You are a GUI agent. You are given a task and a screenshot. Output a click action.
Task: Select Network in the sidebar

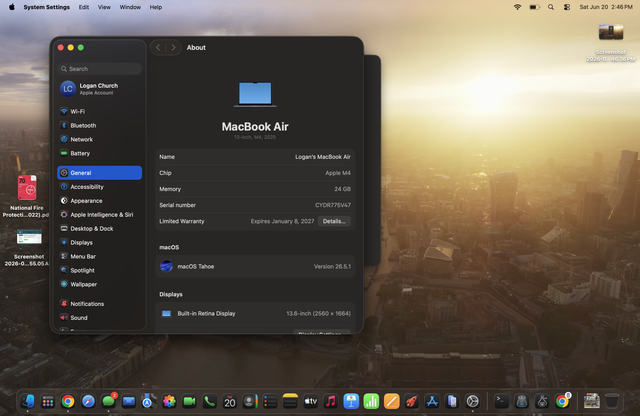(x=100, y=139)
